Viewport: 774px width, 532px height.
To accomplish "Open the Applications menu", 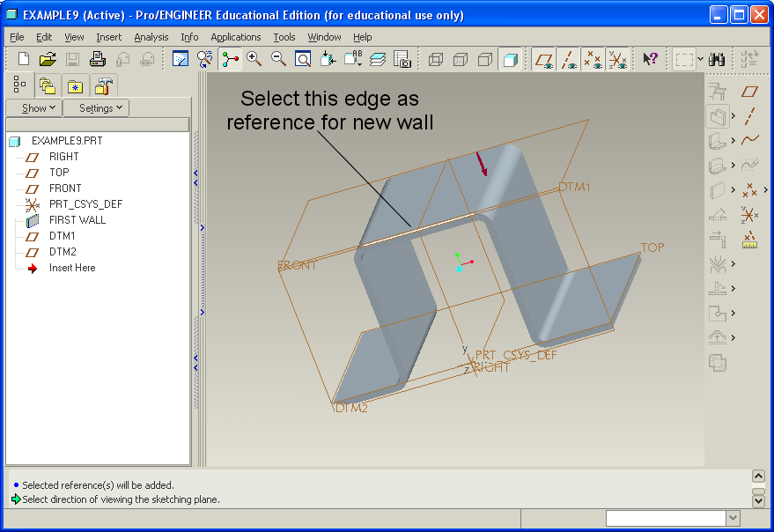I will tap(235, 37).
